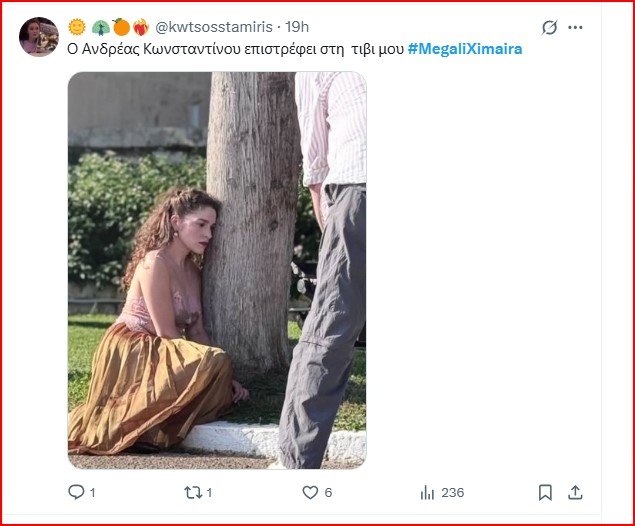Screen dimensions: 635x526
Task: Open the author's profile avatar
Action: (x=39, y=37)
